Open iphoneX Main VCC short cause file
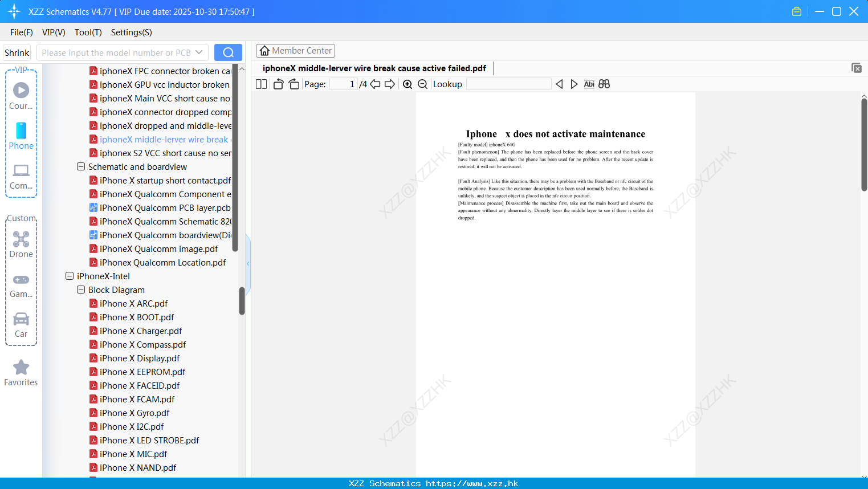The height and width of the screenshot is (489, 868). (x=160, y=98)
